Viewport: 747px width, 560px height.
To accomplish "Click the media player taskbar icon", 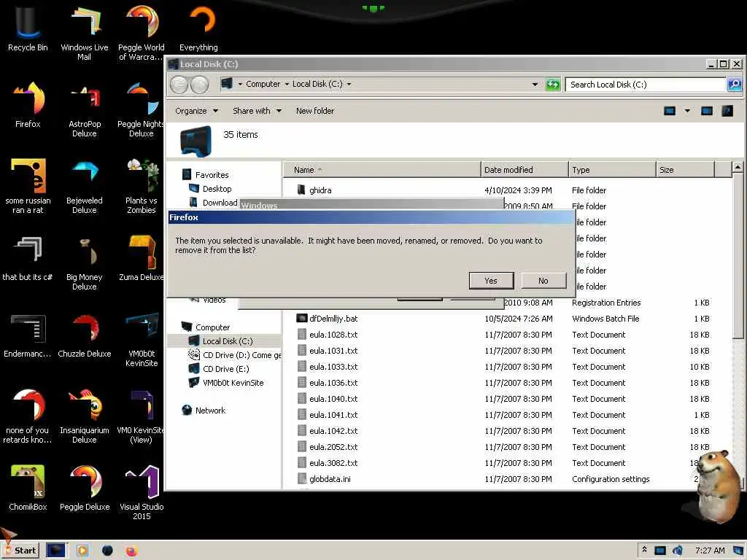I will [x=82, y=551].
